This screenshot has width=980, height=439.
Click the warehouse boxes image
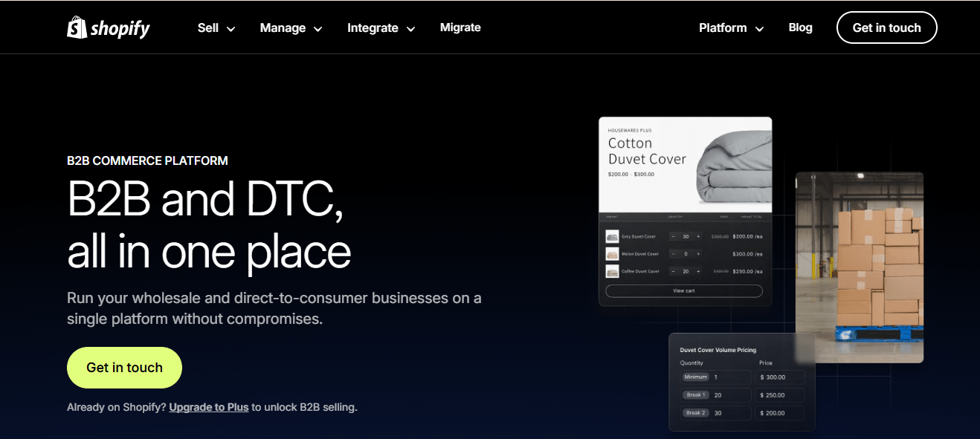[860, 267]
